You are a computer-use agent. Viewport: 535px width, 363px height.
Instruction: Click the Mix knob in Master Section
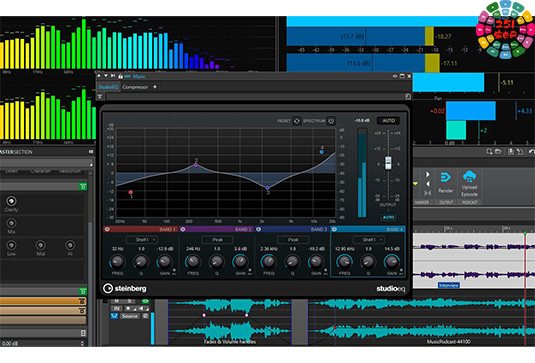point(11,223)
